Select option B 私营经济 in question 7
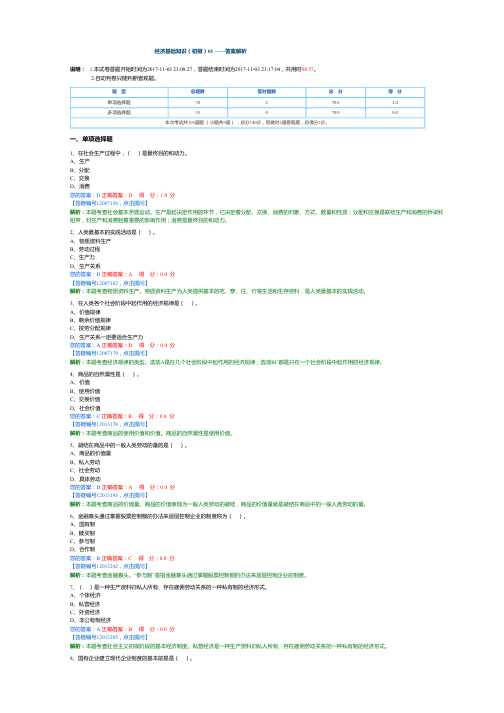504x713 pixels. click(x=85, y=604)
